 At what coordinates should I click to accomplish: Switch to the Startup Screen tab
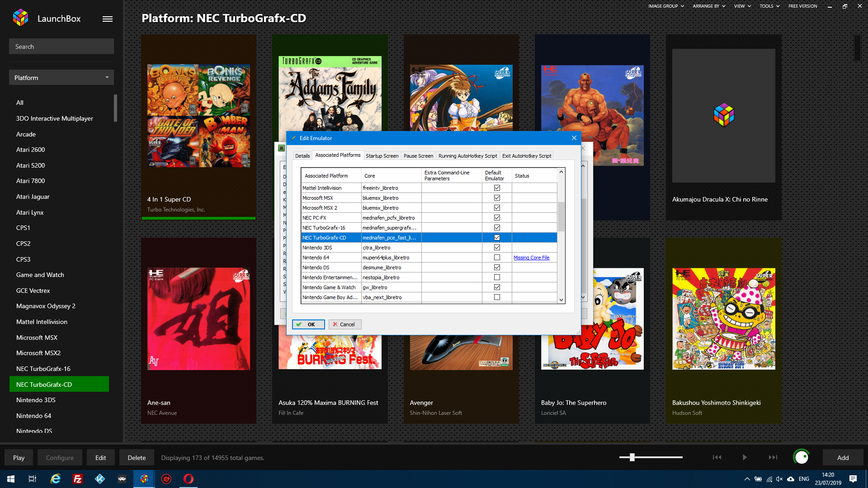coord(382,156)
